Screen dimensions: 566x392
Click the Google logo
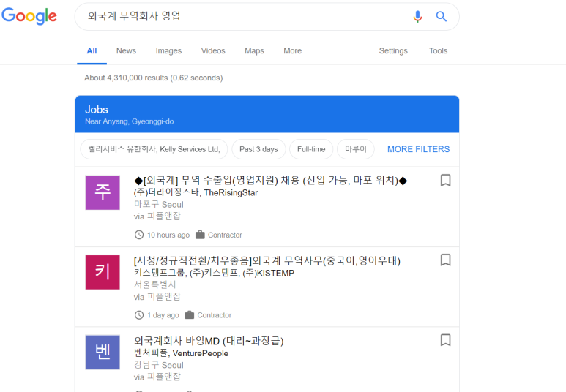[x=29, y=16]
